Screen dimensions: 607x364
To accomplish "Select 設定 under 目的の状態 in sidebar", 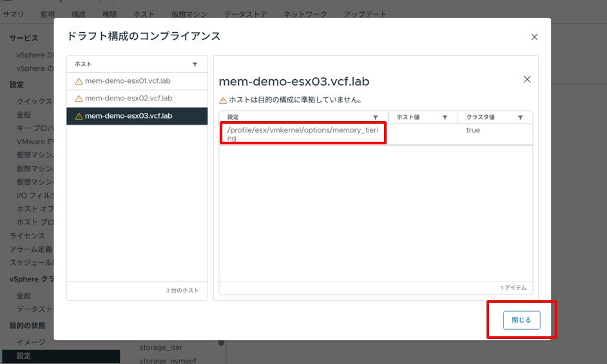I will click(23, 356).
